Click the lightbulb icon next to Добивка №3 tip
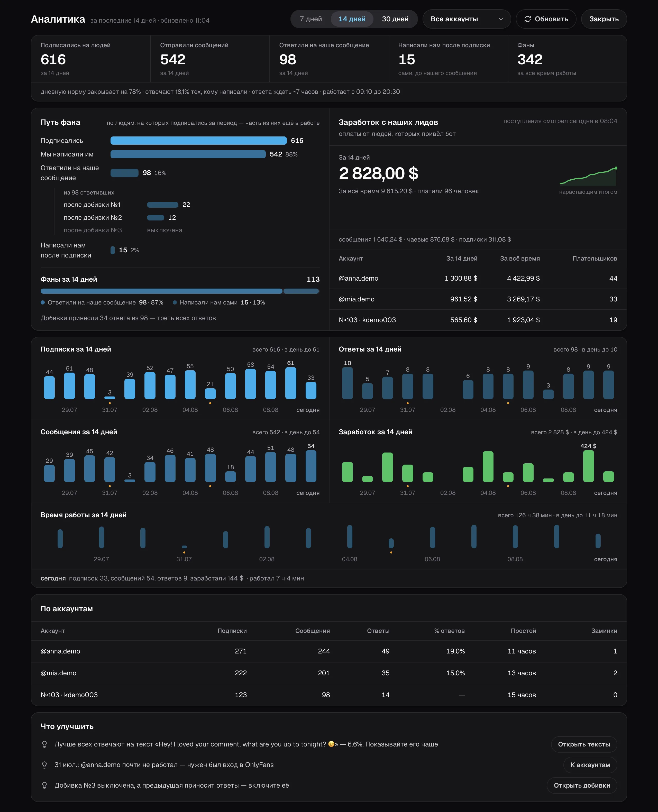The height and width of the screenshot is (812, 658). tap(44, 785)
